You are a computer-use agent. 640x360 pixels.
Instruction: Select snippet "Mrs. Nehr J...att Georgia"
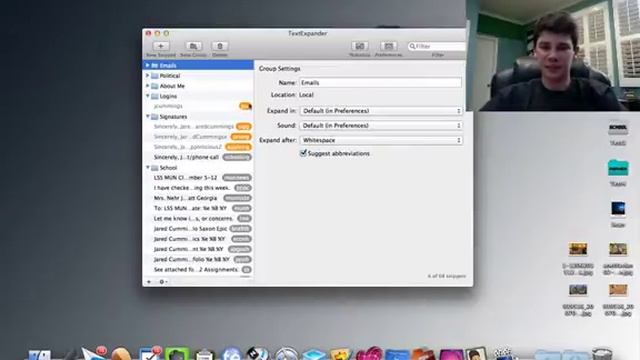[198, 198]
